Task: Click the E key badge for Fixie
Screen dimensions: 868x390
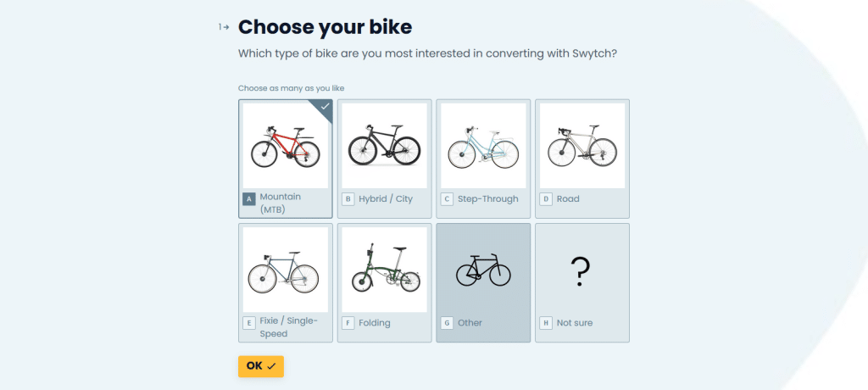Action: click(x=249, y=323)
